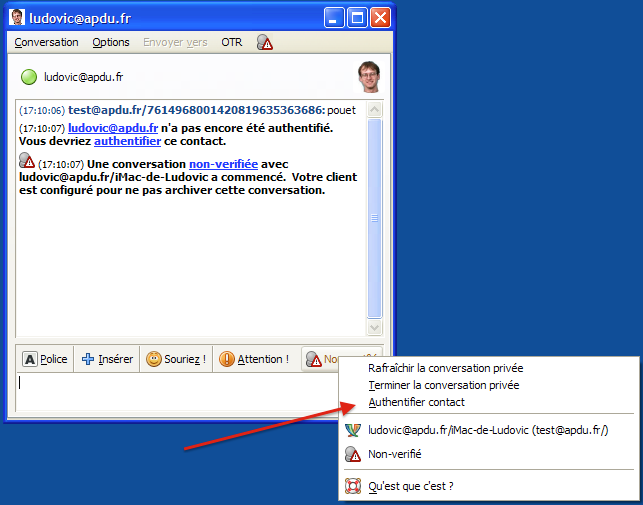Viewport: 643px width, 505px height.
Task: Select Non-verifié status in the popup menu
Action: tap(394, 454)
